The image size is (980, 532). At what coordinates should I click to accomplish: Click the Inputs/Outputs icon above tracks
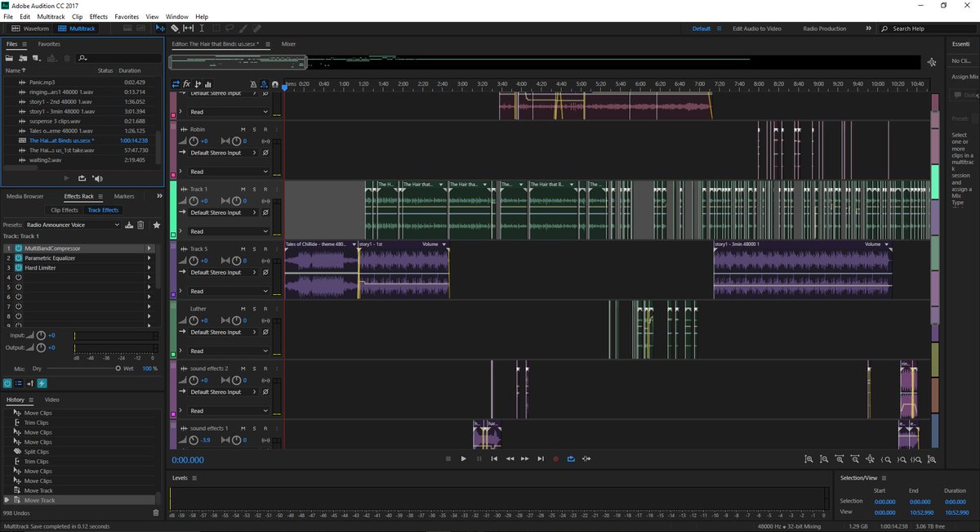(x=176, y=84)
